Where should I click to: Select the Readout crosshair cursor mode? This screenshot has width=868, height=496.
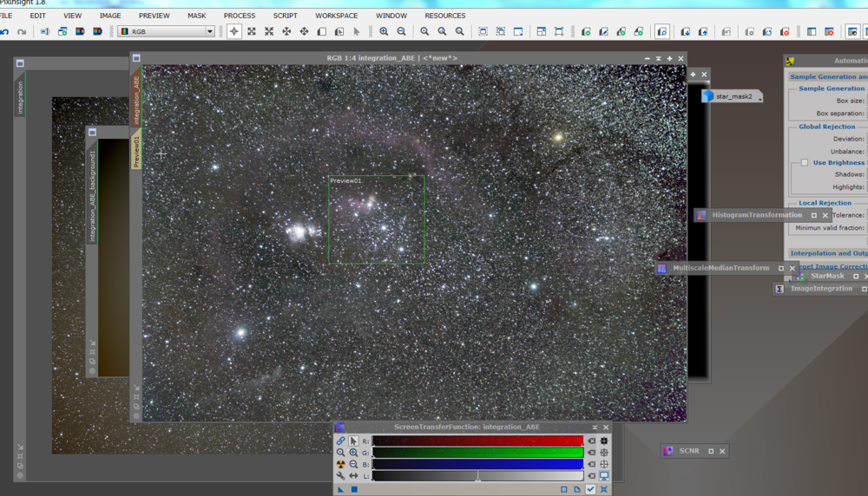[234, 31]
